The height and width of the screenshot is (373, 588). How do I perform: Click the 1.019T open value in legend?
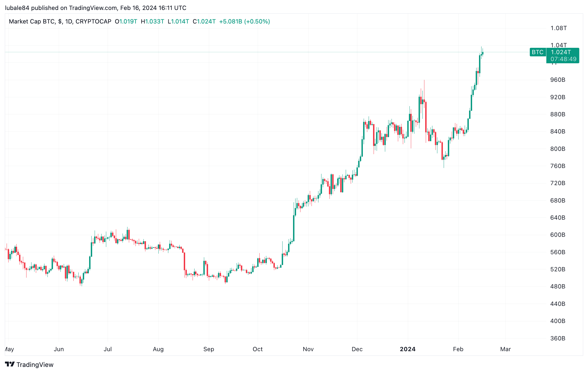click(128, 22)
